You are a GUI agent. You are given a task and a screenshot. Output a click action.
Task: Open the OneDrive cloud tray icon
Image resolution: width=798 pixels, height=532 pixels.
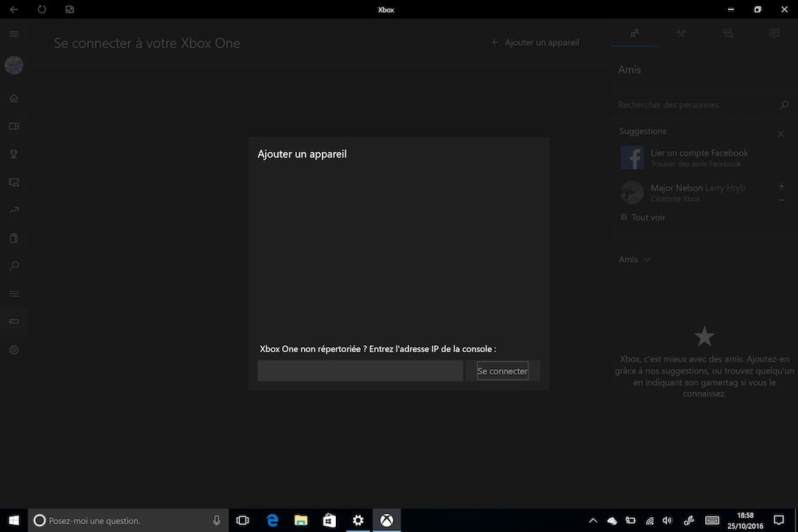[612, 520]
